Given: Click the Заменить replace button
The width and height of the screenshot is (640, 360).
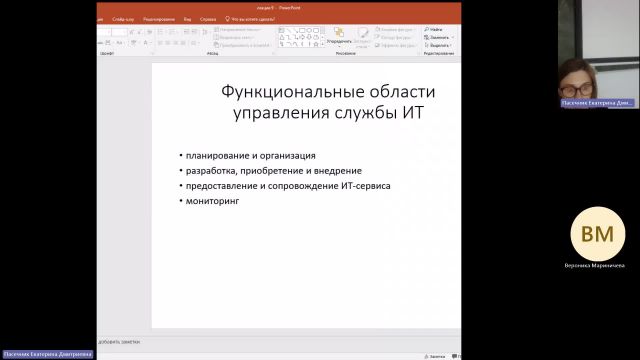Looking at the screenshot, I should [439, 37].
